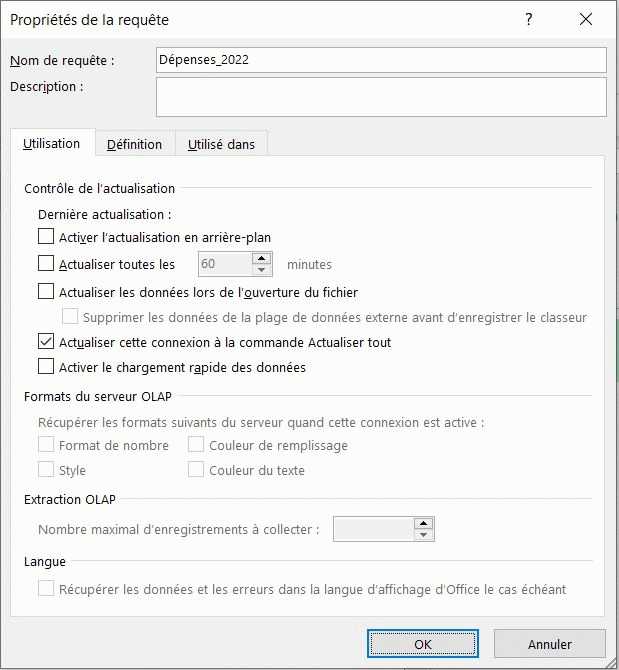Click the 60 minutes interval field
Viewport: 619px width, 670px height.
223,264
